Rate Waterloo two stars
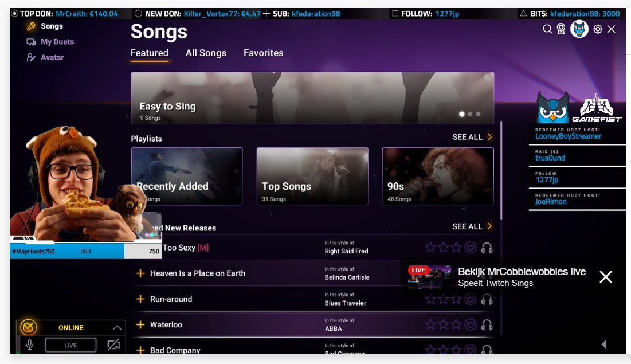 coord(444,324)
